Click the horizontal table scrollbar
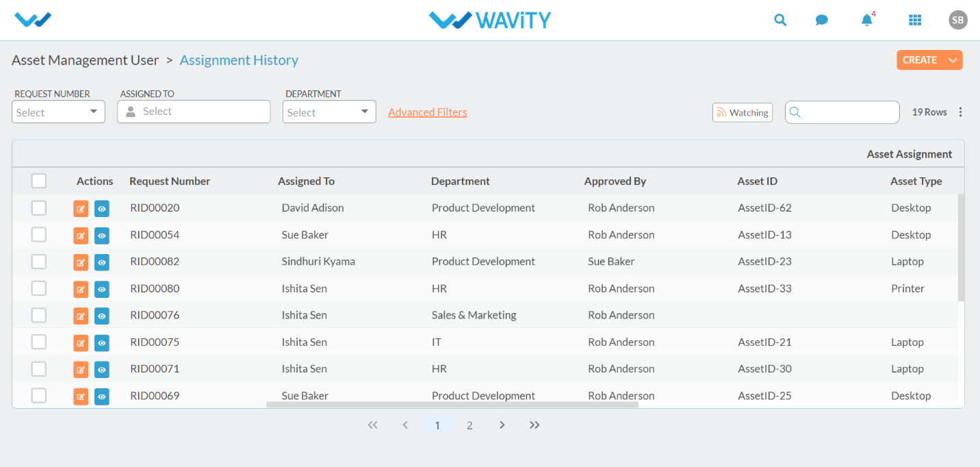980x467 pixels. coord(452,405)
